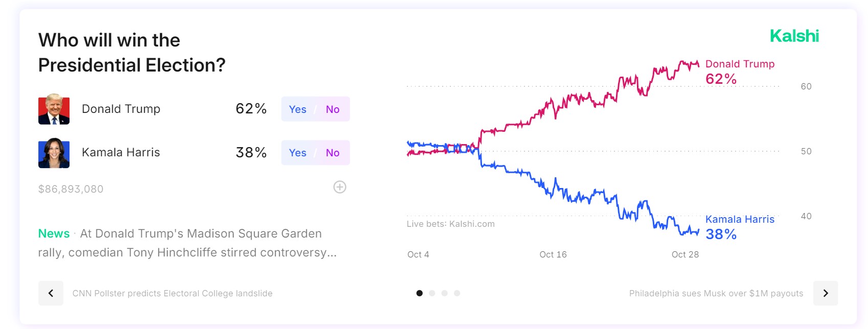Screen dimensions: 868x329
Task: Select the first carousel dot
Action: [x=420, y=293]
